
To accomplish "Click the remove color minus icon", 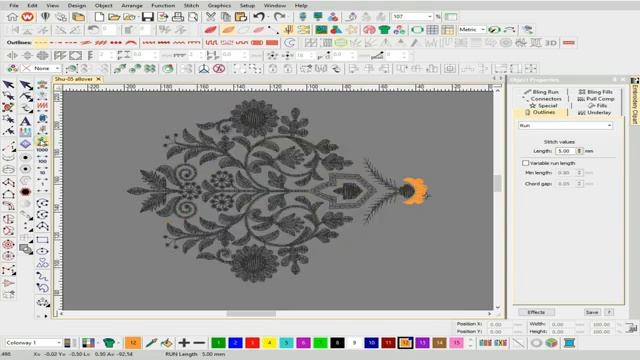I will (199, 343).
